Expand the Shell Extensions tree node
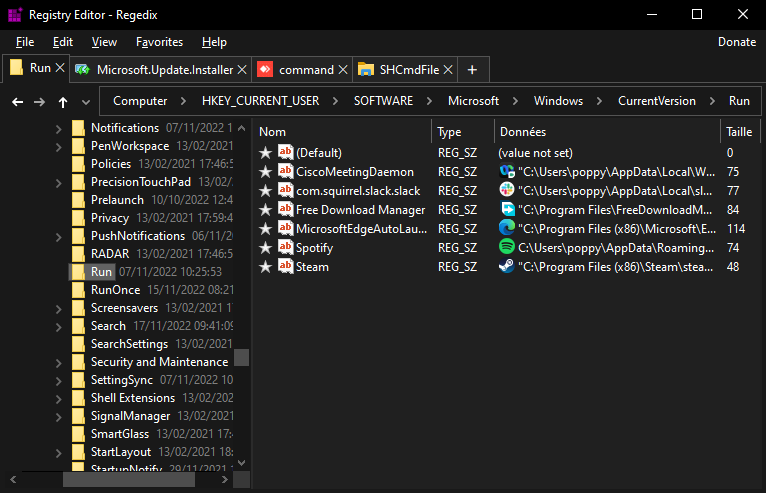This screenshot has width=766, height=493. (x=59, y=399)
